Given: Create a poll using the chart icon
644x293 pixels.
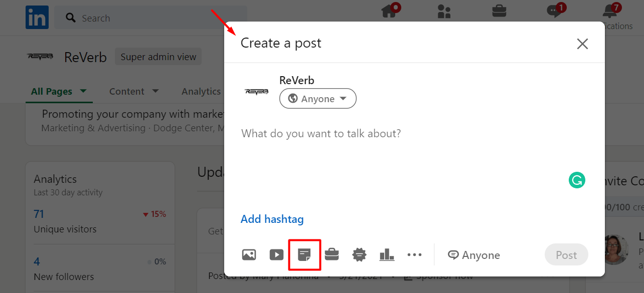Looking at the screenshot, I should point(387,254).
